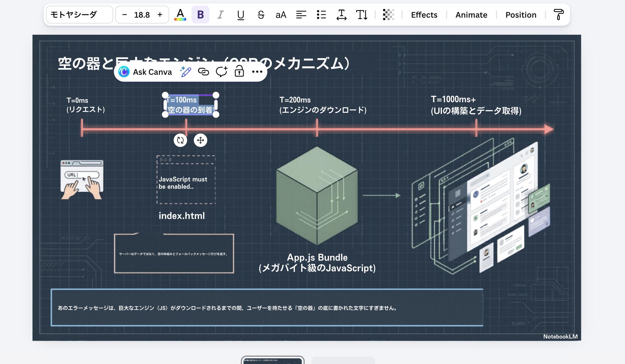The height and width of the screenshot is (364, 625).
Task: Click the bulleted list icon
Action: click(321, 15)
